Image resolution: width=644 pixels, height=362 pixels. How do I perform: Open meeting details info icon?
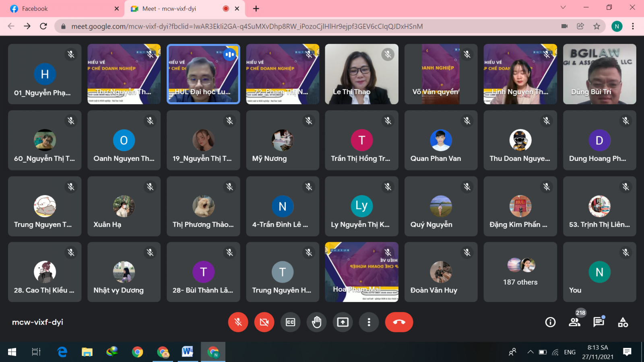[x=550, y=322]
